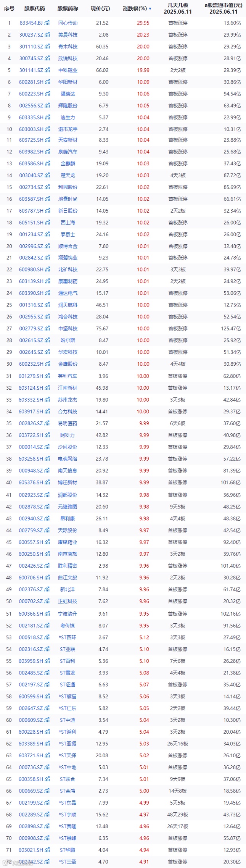The height and width of the screenshot is (868, 246).
Task: Open chart icon beside 605376.SH
Action: click(47, 482)
